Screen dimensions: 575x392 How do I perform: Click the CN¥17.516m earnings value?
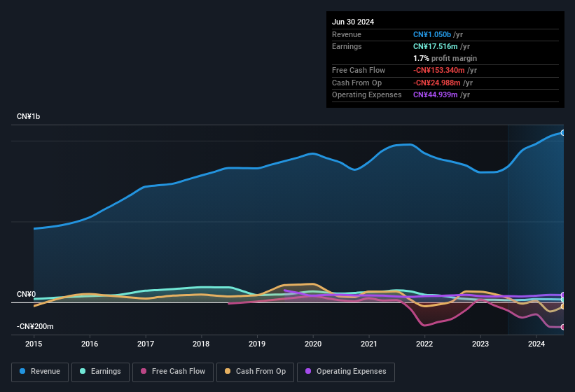pos(436,46)
